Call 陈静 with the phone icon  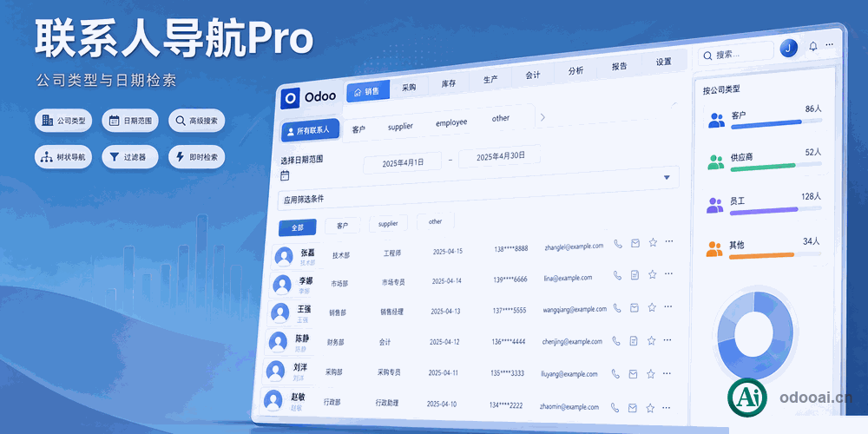click(x=615, y=341)
